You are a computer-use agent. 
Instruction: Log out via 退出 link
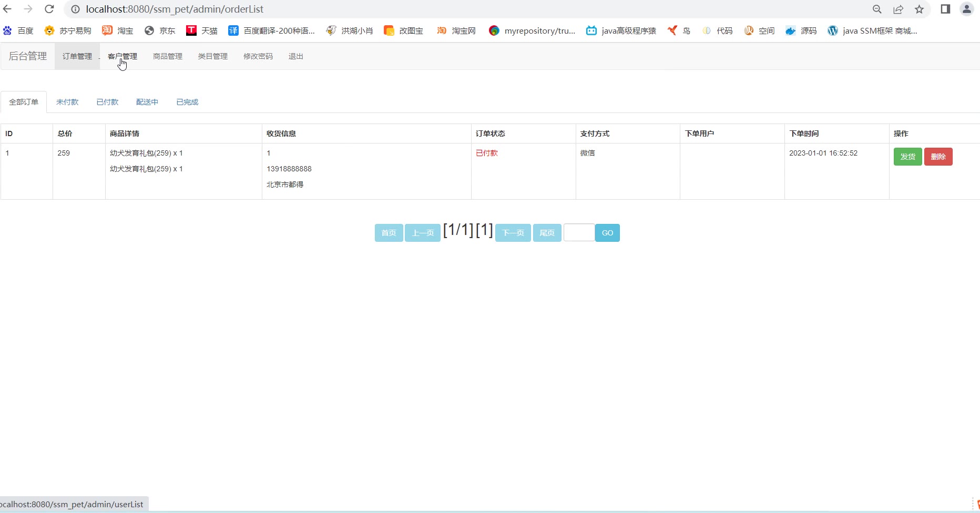296,56
